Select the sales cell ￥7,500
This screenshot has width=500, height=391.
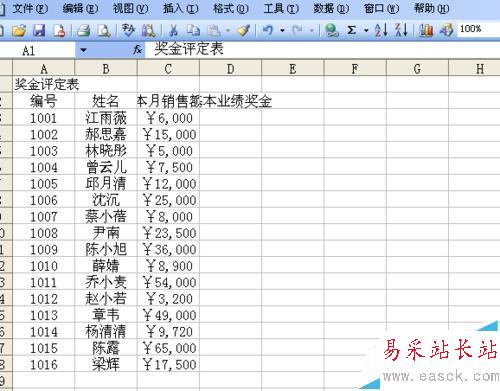click(168, 167)
